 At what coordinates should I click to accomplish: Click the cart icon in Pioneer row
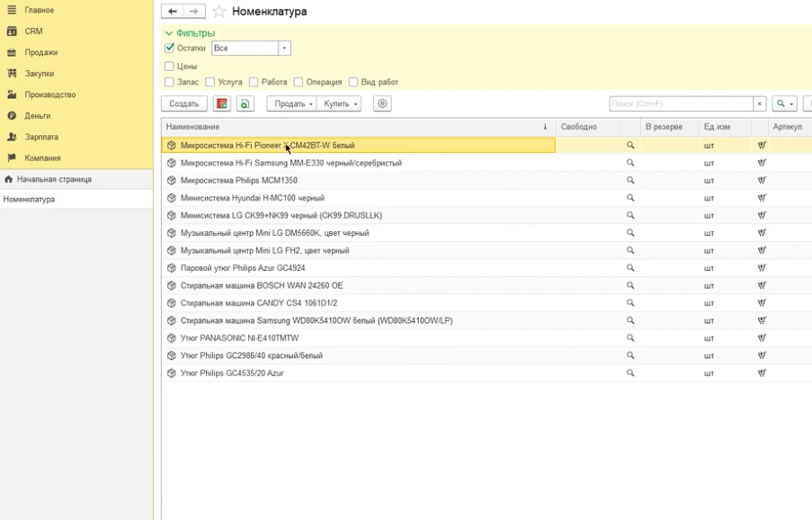[x=762, y=145]
